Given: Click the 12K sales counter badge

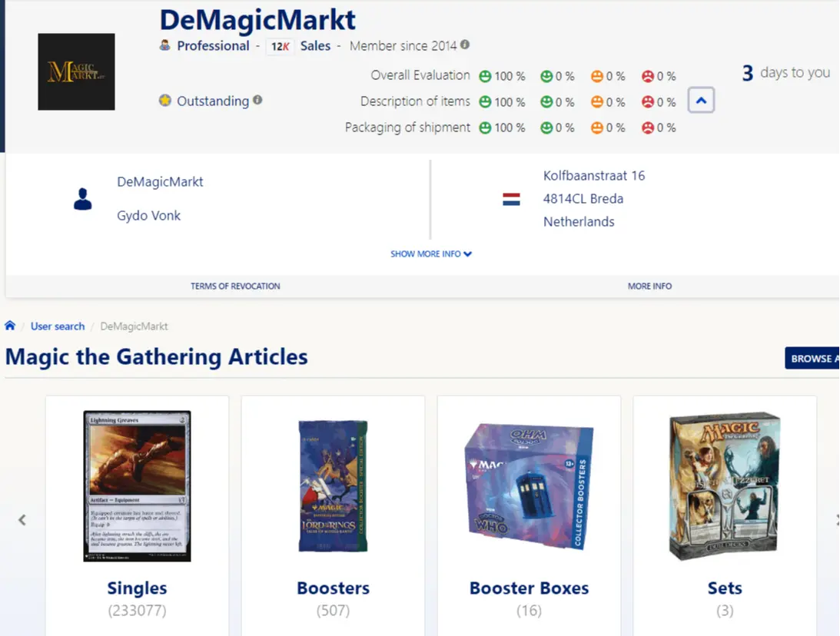Looking at the screenshot, I should point(280,46).
